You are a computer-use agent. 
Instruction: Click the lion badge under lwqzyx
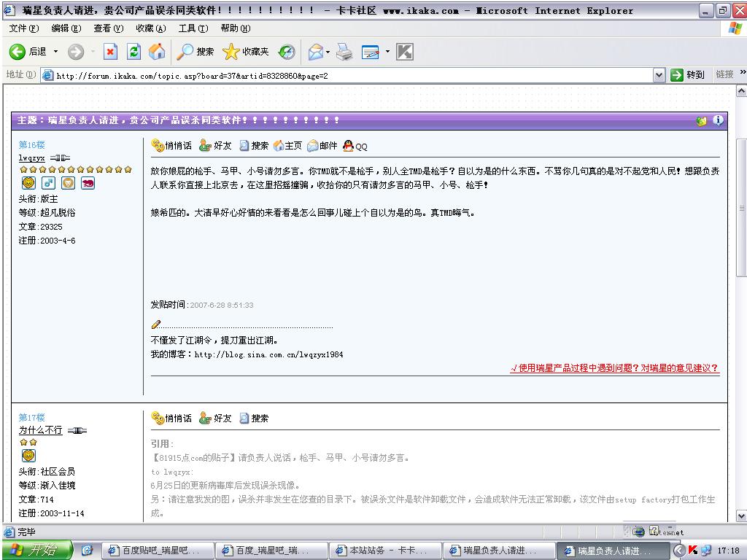[68, 183]
